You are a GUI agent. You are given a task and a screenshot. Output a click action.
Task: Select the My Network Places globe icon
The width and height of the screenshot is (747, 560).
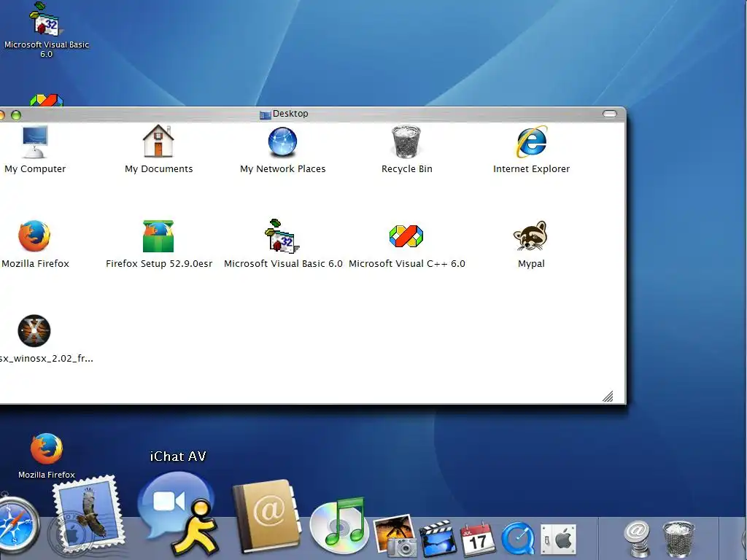coord(282,142)
